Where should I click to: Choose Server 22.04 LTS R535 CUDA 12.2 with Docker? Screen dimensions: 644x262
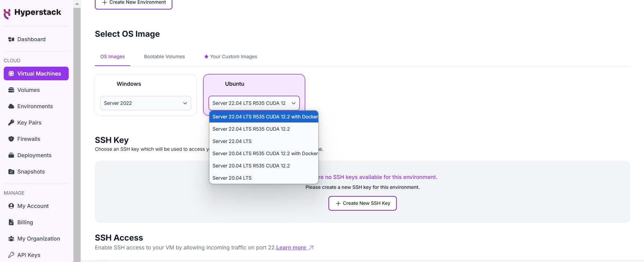[264, 117]
